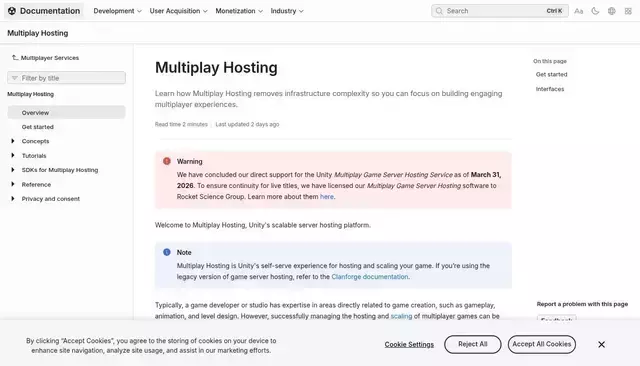This screenshot has height=366, width=640.
Task: Click the Documentation home link
Action: (44, 11)
